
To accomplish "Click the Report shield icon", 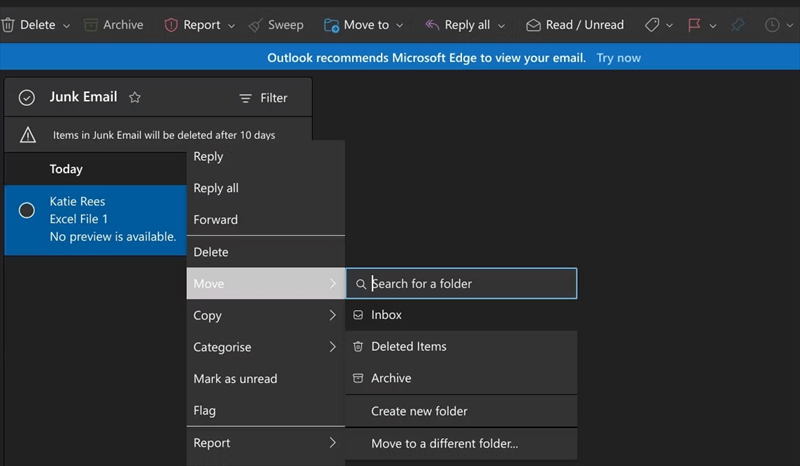I will (x=171, y=24).
